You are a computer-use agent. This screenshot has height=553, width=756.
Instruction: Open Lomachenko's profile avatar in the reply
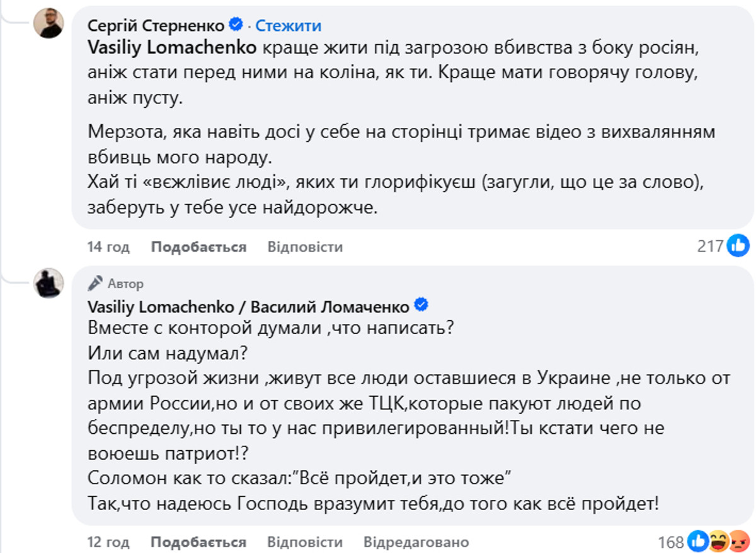[49, 283]
